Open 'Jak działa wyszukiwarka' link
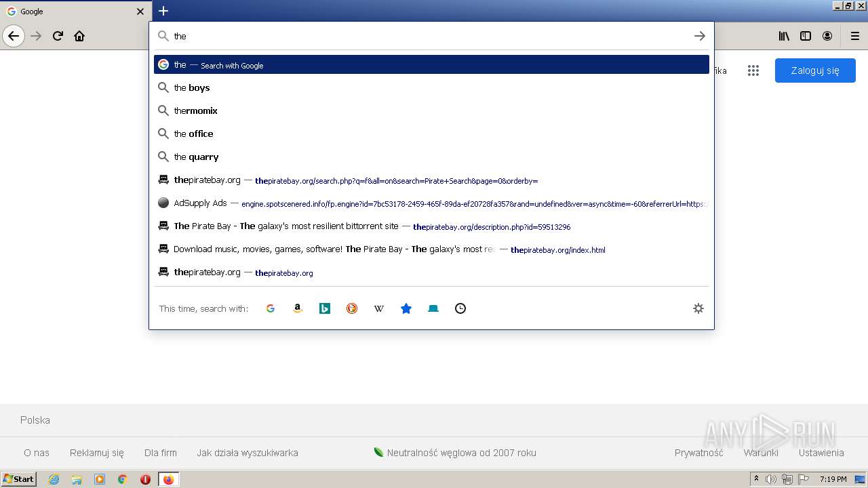Screen dimensions: 868x488 (248, 453)
